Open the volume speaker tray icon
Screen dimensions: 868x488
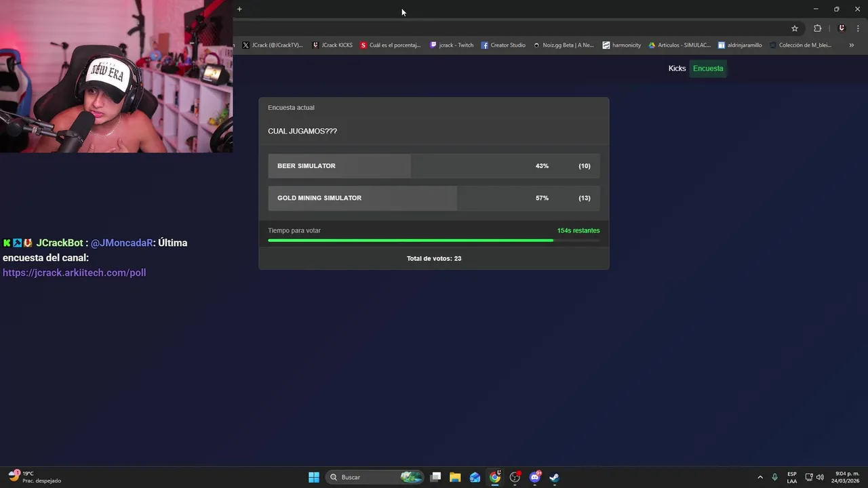[x=820, y=477]
